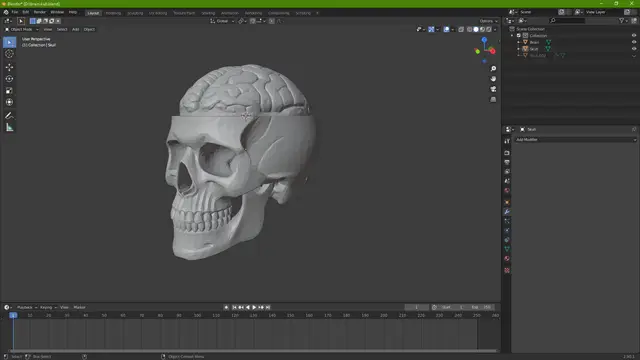Click the Z axis on navigation gizmo
640x360 pixels.
pos(484,40)
